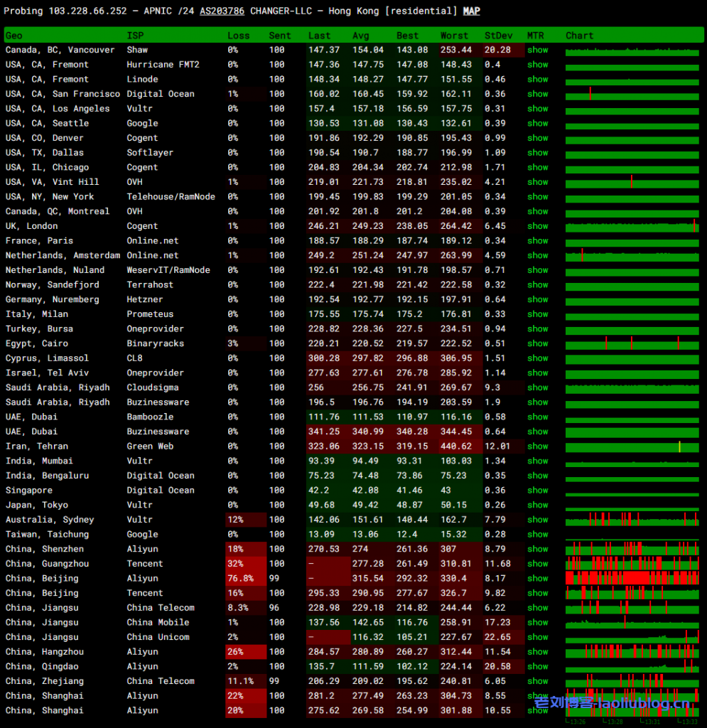
Task: Click show MTR for Vancouver Shaw row
Action: tap(537, 50)
